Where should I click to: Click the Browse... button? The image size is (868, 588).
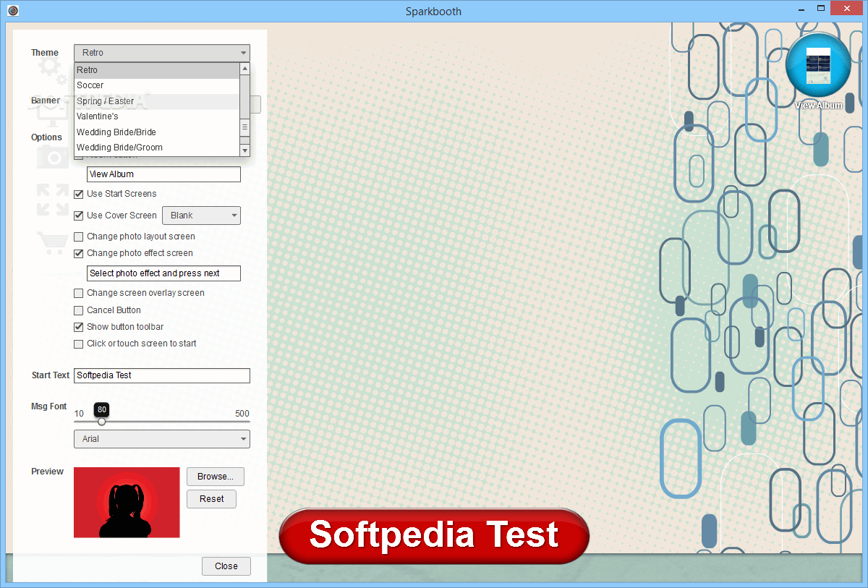pos(216,477)
